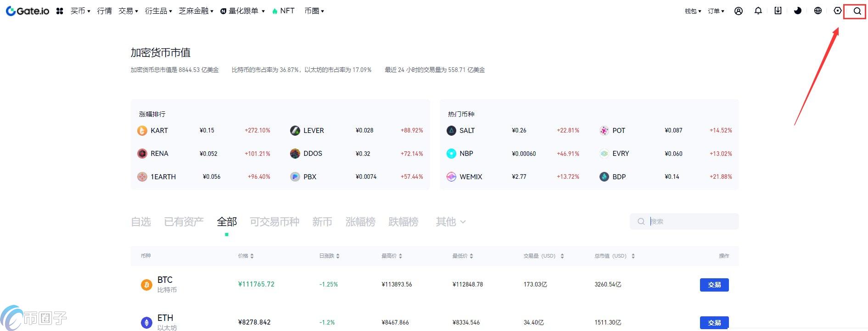Click the DDOS coin icon
Image resolution: width=868 pixels, height=331 pixels.
tap(295, 154)
